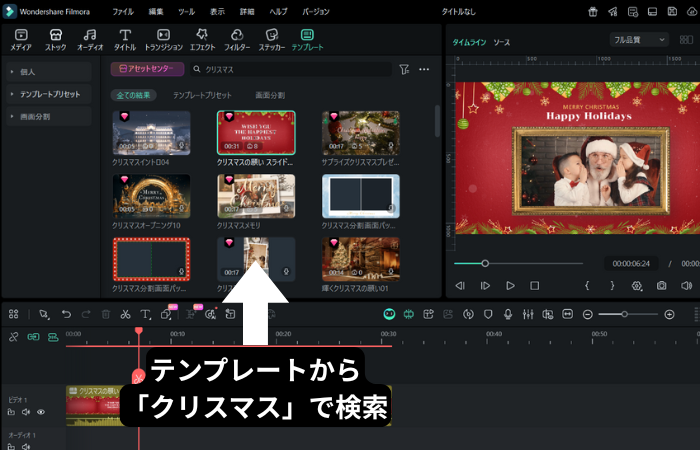700x450 pixels.
Task: Switch to the オーディオ tab
Action: (x=90, y=40)
